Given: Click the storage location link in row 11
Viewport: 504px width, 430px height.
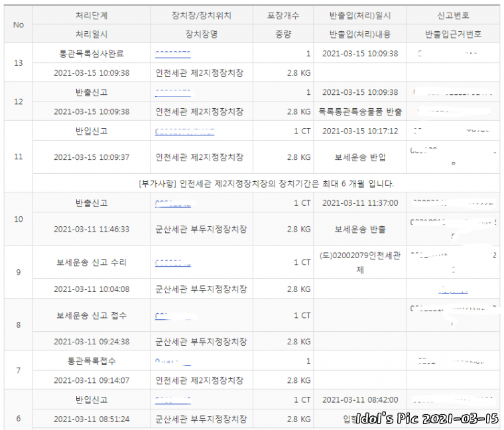Looking at the screenshot, I should click(184, 131).
